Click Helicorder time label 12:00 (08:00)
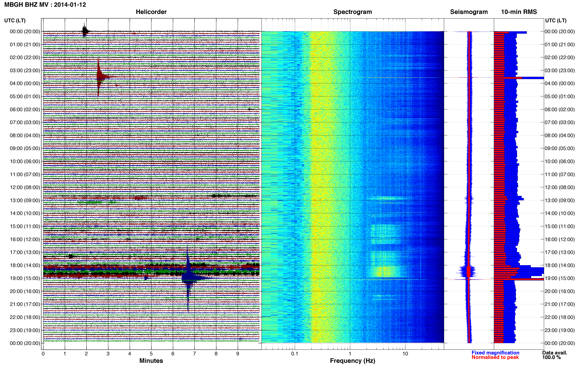This screenshot has height=368, width=588. [25, 187]
